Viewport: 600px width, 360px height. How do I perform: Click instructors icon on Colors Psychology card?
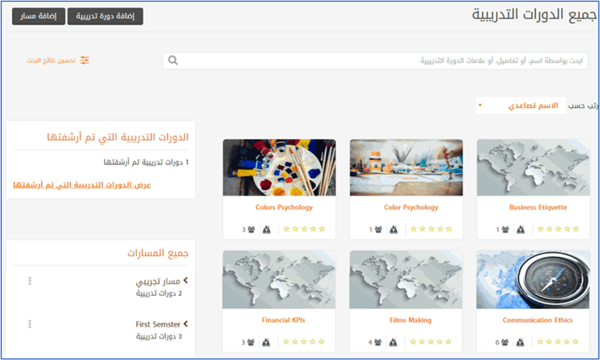[x=267, y=230]
